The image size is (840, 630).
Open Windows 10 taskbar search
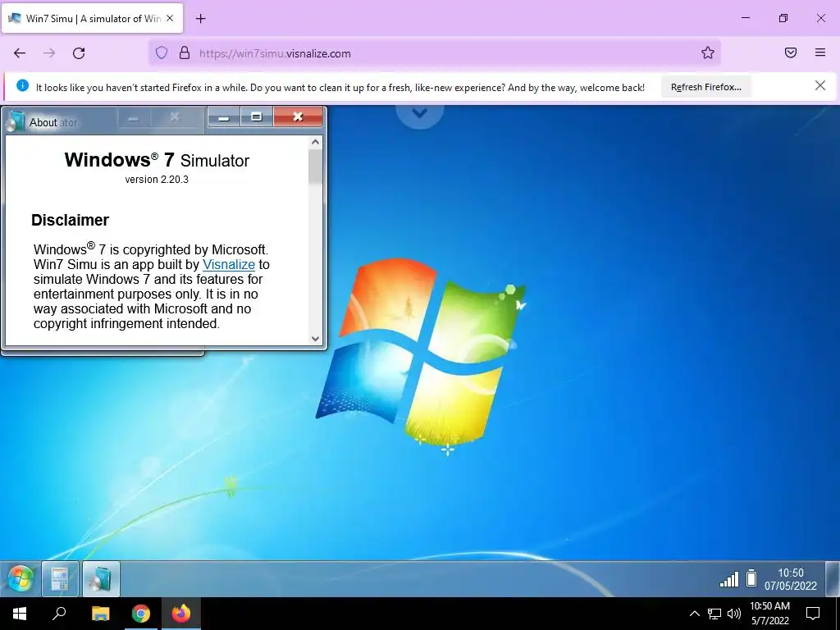point(59,614)
